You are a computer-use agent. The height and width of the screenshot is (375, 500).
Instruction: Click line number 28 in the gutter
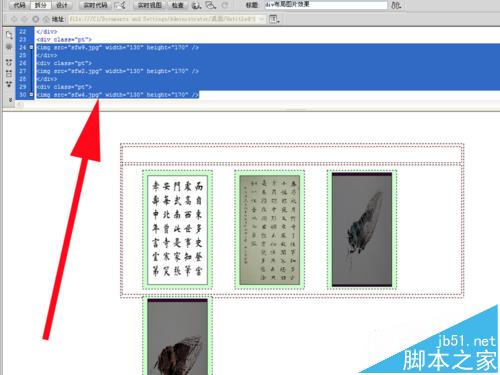tap(23, 79)
